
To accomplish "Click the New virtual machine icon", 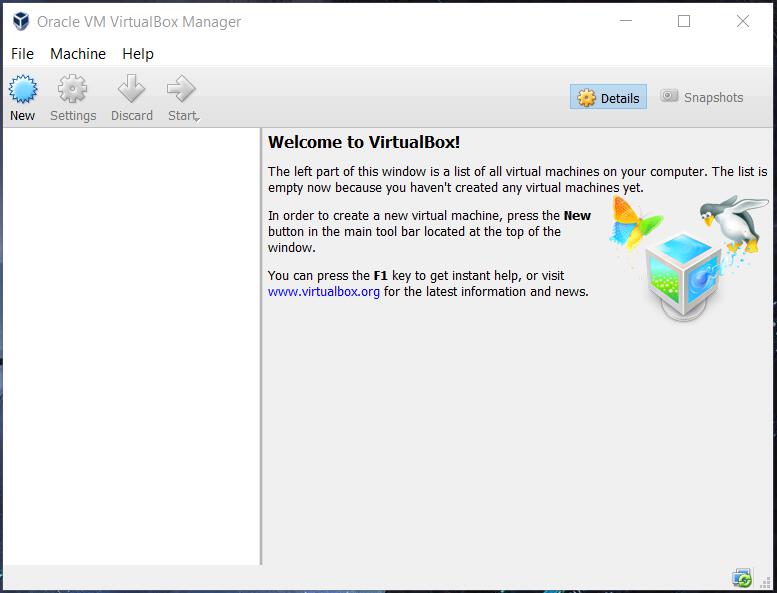I will [23, 89].
